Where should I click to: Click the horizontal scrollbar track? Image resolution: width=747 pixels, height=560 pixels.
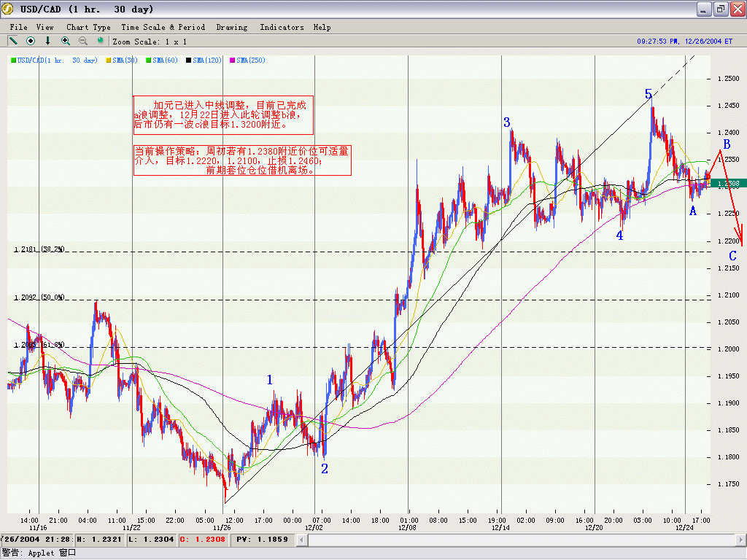521,540
